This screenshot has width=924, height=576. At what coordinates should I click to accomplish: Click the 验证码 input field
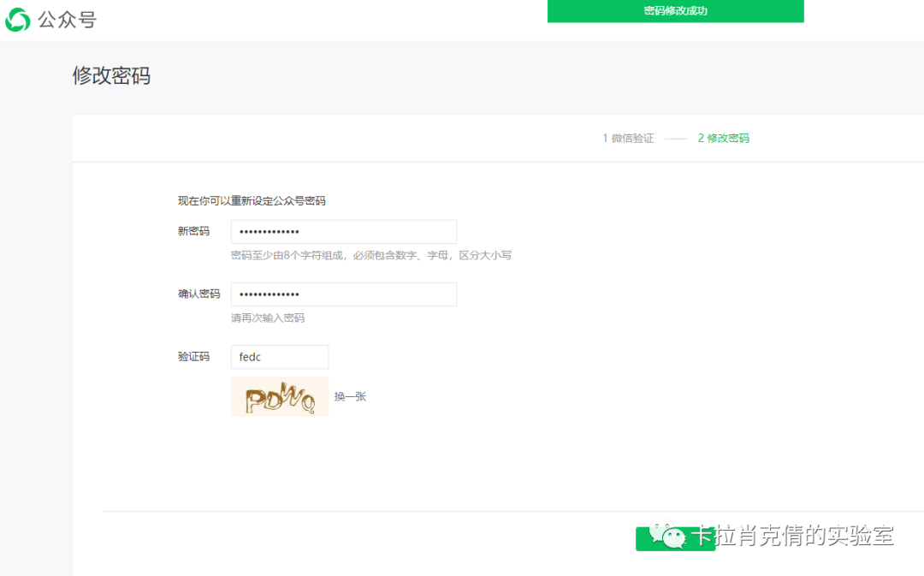[279, 357]
